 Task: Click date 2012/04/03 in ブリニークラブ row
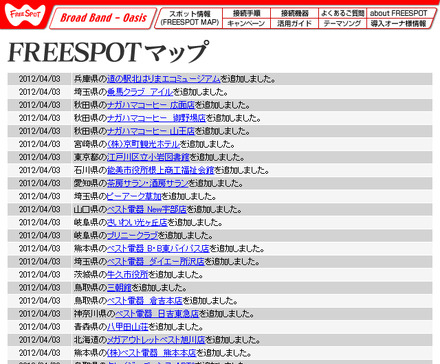[40, 235]
